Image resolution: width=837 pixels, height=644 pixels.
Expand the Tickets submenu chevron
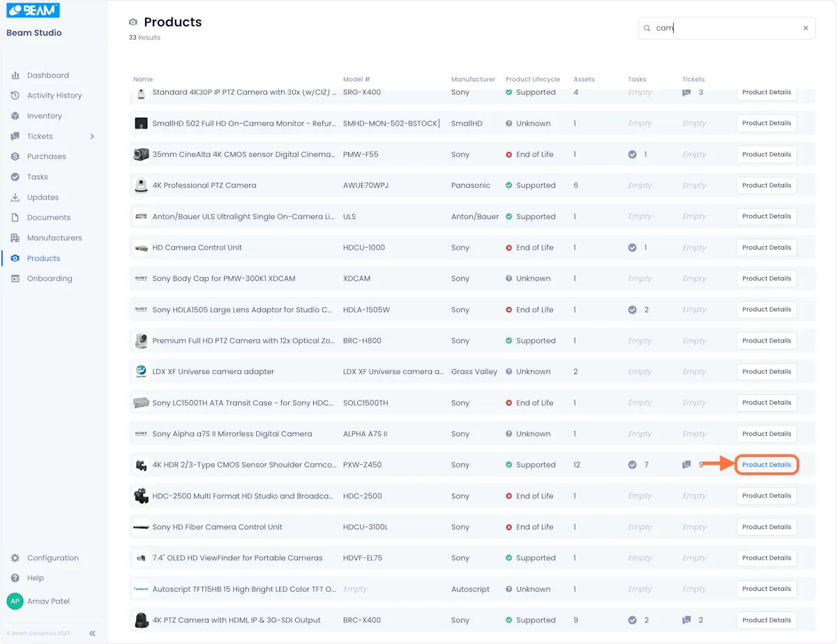92,136
